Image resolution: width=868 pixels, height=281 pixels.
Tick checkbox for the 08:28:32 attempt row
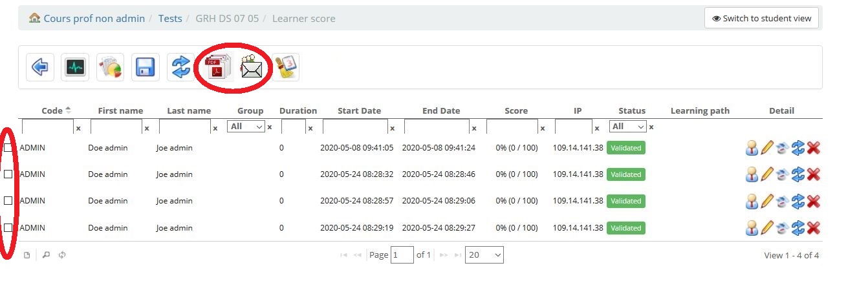coord(8,174)
